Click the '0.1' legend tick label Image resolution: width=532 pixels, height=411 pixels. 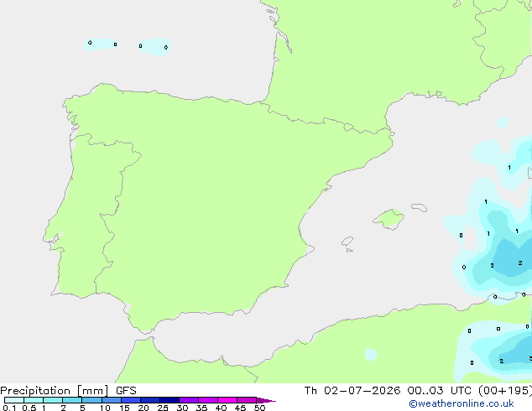[x=9, y=408]
